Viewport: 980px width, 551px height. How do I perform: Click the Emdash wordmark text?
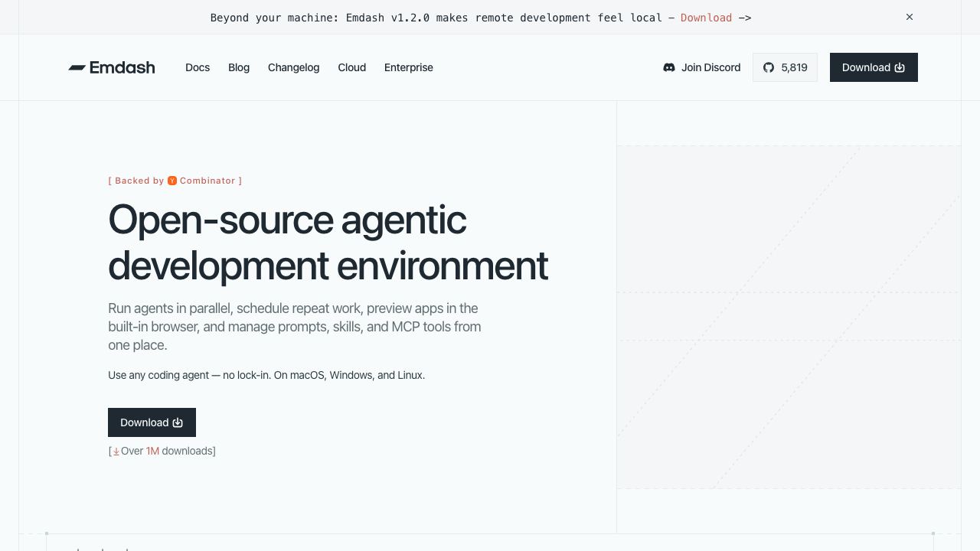point(122,67)
